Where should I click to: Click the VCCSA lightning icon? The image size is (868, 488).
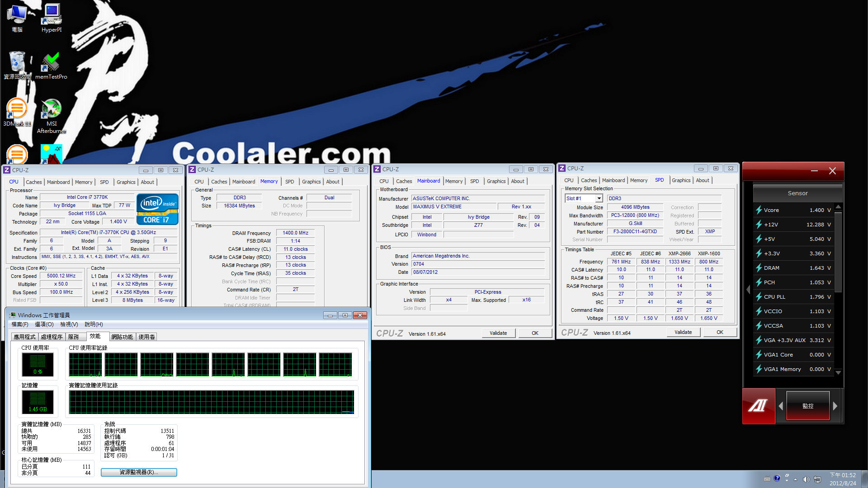[x=759, y=326]
